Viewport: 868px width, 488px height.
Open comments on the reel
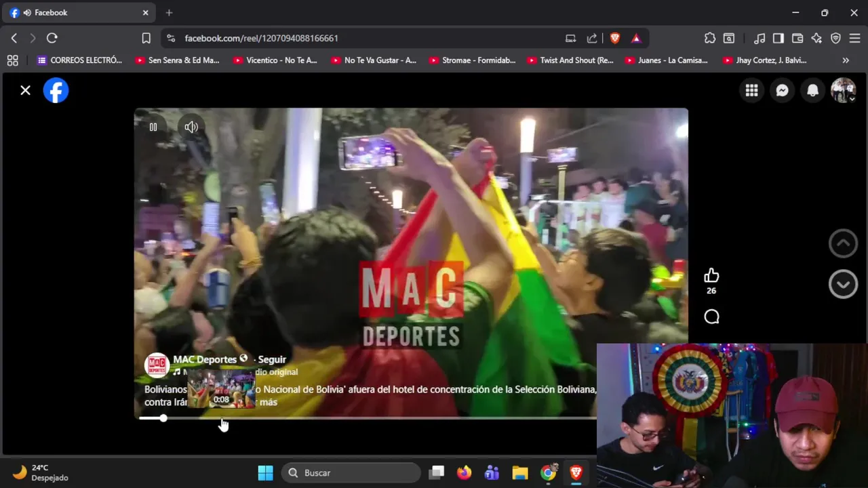pyautogui.click(x=711, y=317)
